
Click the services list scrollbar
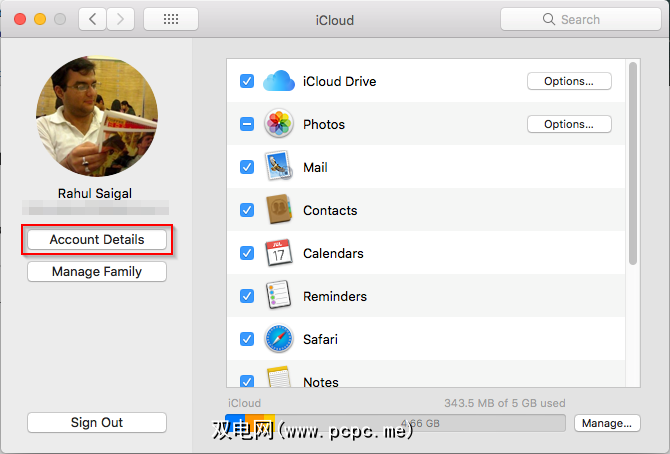(x=633, y=163)
